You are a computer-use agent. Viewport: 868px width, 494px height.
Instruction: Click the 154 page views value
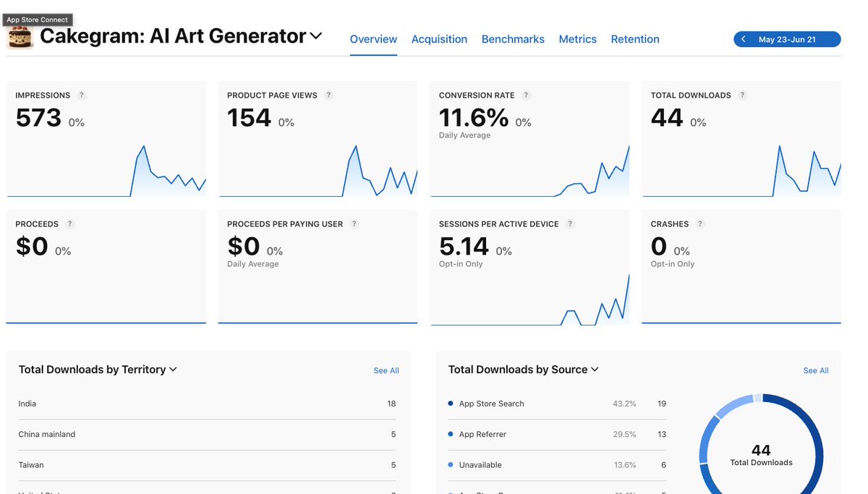(250, 117)
